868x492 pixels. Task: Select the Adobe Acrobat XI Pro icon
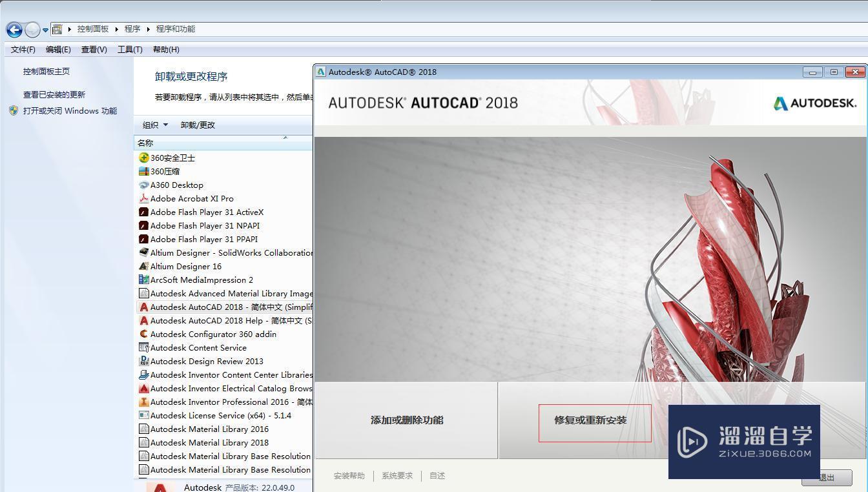click(x=143, y=198)
